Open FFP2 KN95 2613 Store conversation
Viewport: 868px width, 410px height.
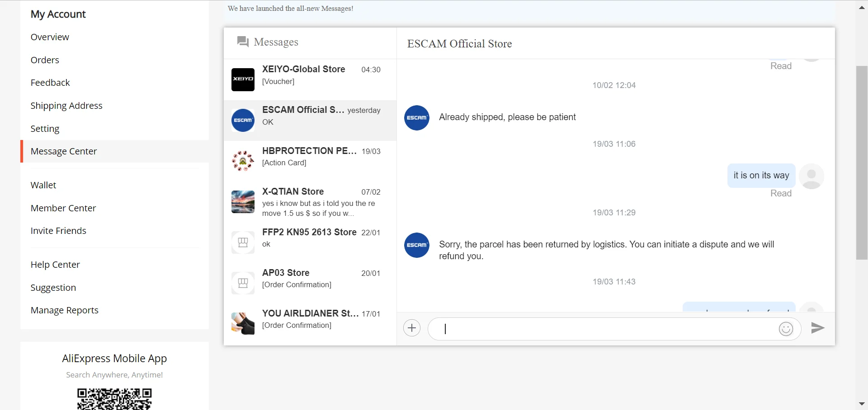click(310, 242)
